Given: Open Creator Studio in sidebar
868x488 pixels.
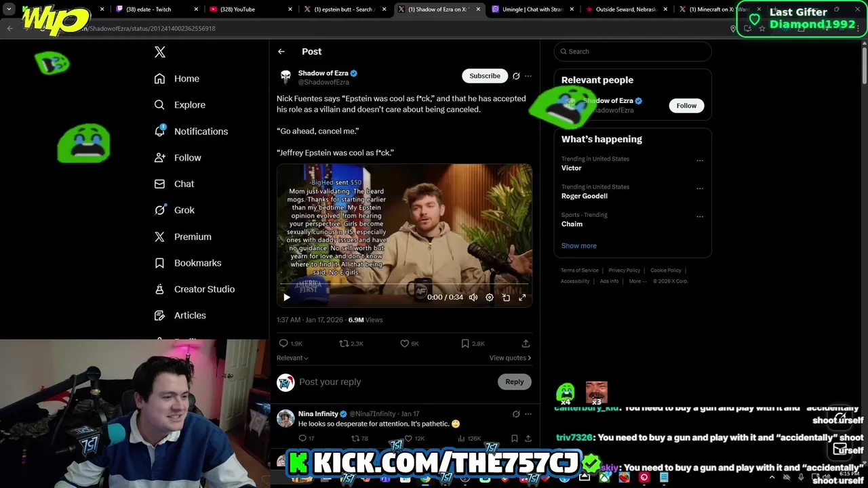Looking at the screenshot, I should [x=194, y=289].
